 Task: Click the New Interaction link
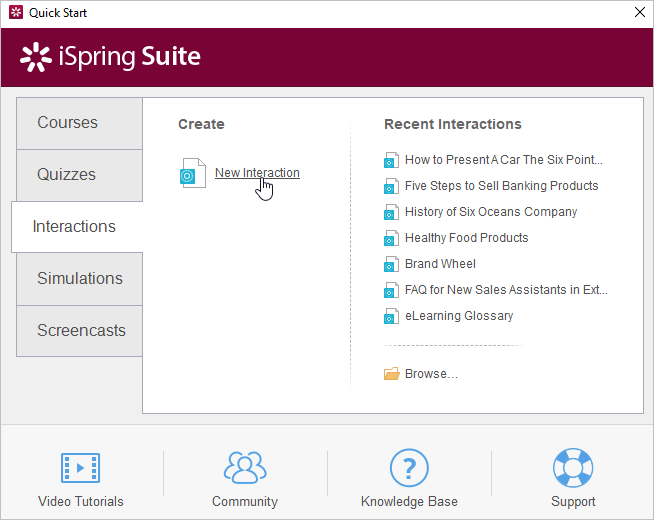click(x=257, y=173)
